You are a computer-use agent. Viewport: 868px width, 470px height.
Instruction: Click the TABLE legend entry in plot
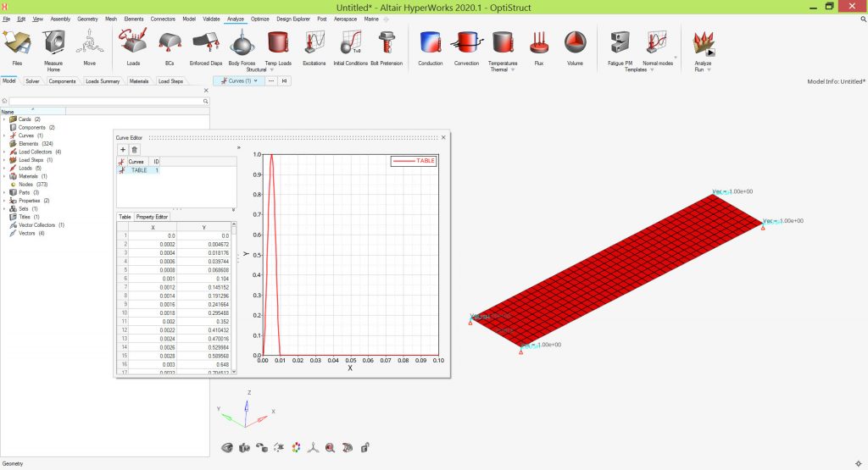point(414,161)
